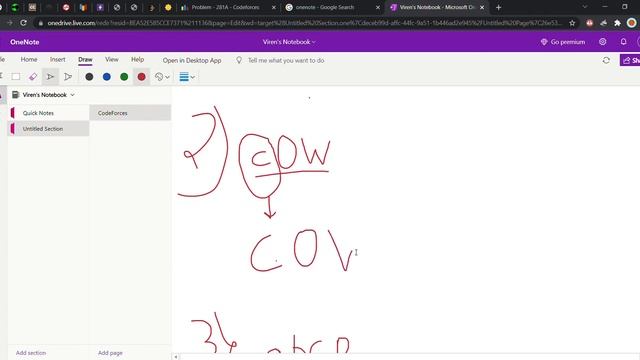The height and width of the screenshot is (360, 640).
Task: Click the site lock icon
Action: click(40, 23)
